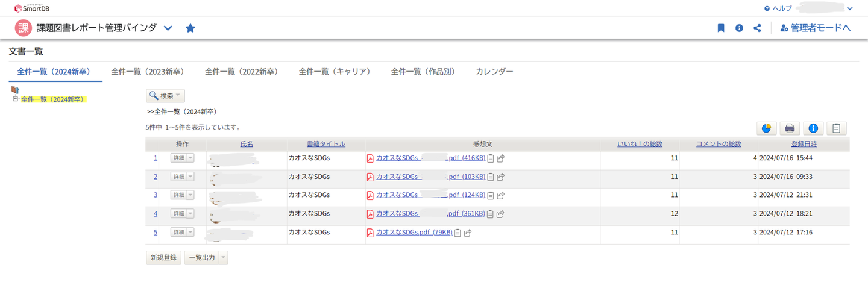Click the clipboard icon next to カオスなSDGs.pdf (79KB)
The width and height of the screenshot is (868, 291).
tap(458, 233)
